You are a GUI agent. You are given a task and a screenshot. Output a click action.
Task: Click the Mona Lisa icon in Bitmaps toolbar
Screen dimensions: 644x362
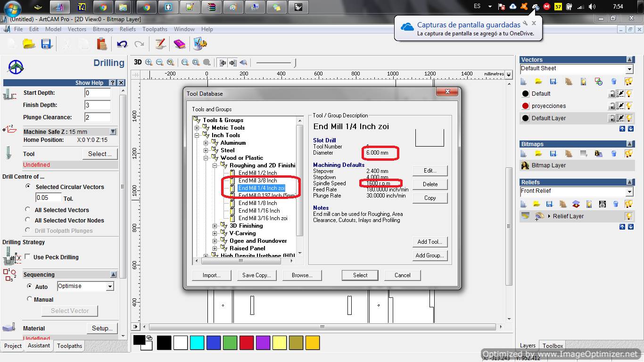click(599, 154)
